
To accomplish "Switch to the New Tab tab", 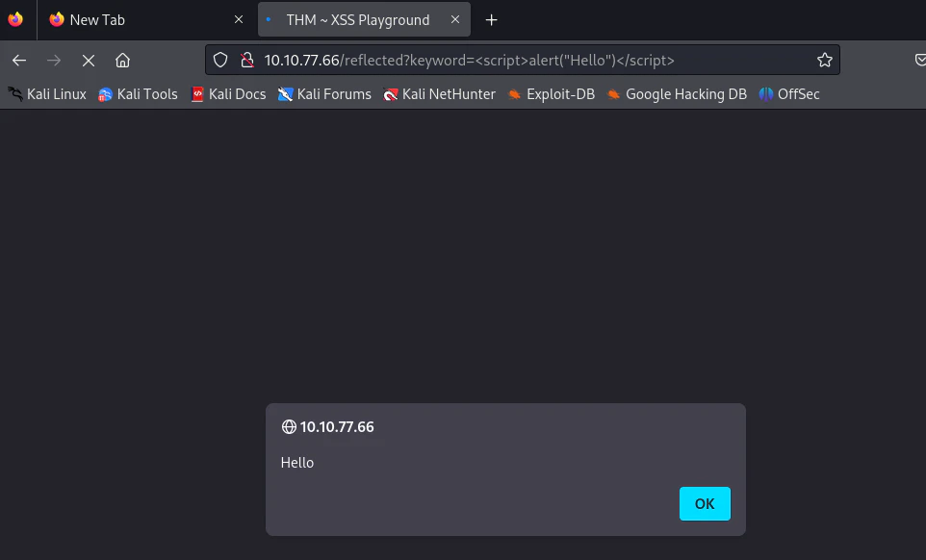I will click(x=146, y=19).
